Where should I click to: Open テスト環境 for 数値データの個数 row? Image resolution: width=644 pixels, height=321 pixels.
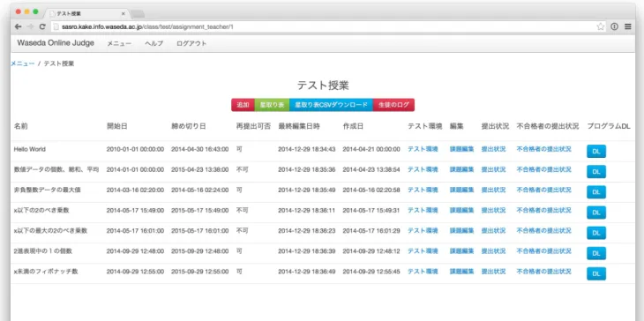(423, 169)
